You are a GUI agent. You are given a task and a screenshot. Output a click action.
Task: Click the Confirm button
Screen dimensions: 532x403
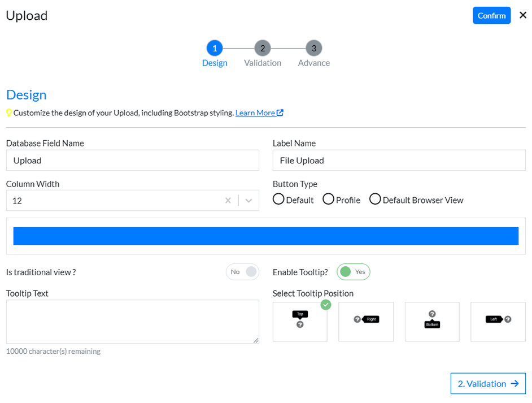[491, 15]
